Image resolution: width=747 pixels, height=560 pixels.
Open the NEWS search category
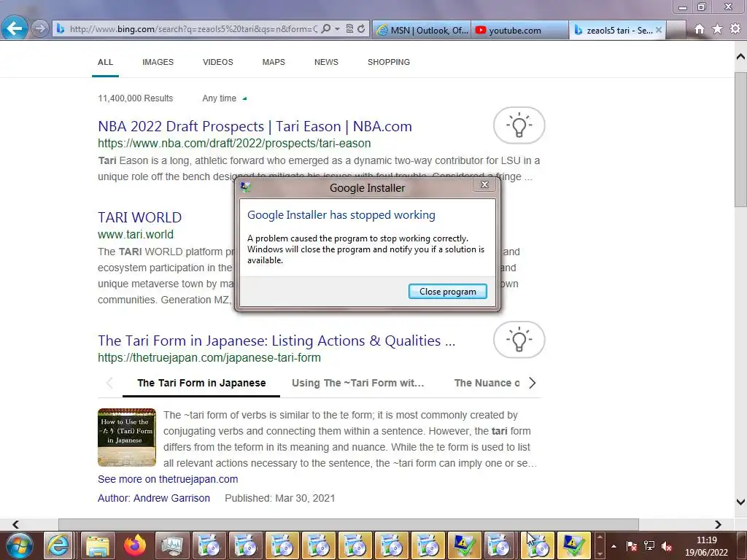tap(326, 63)
